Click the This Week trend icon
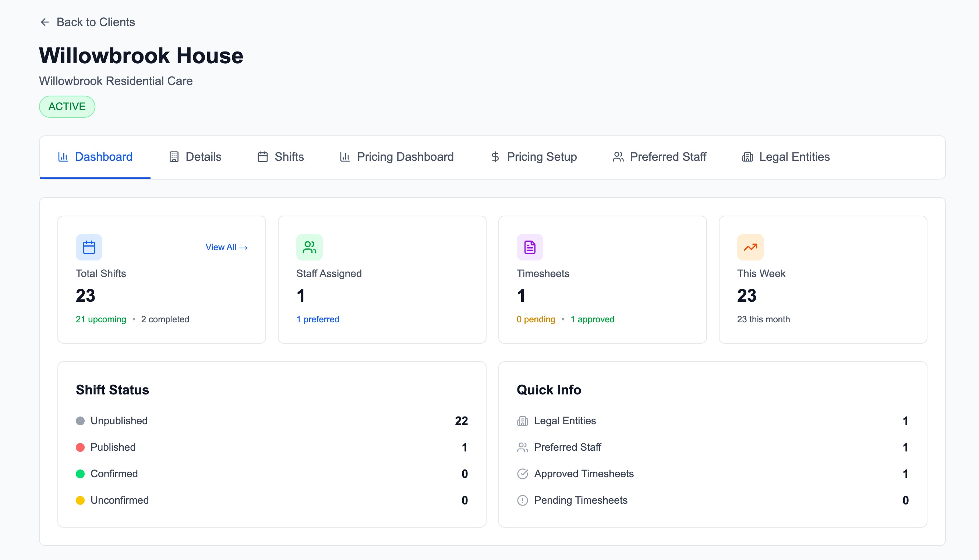The height and width of the screenshot is (560, 979). [x=750, y=247]
